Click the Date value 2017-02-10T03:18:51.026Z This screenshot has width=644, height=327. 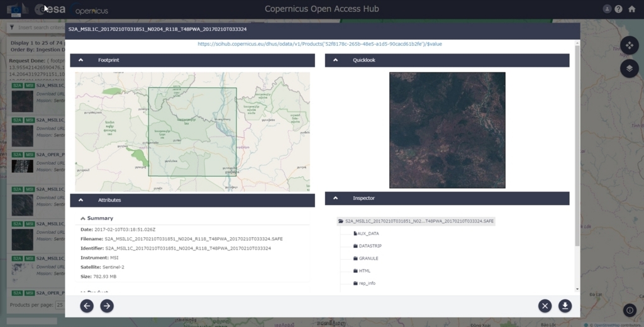coord(125,230)
